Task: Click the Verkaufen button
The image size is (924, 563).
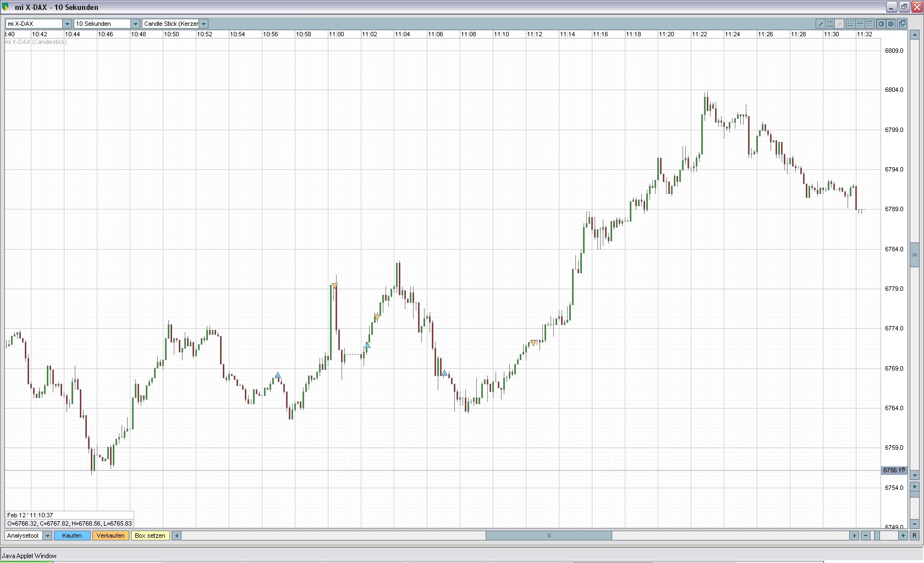Action: [x=111, y=536]
